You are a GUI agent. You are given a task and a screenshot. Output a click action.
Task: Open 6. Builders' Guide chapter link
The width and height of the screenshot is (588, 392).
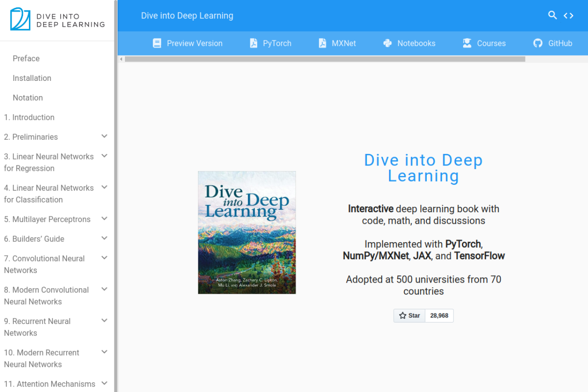[x=34, y=239]
